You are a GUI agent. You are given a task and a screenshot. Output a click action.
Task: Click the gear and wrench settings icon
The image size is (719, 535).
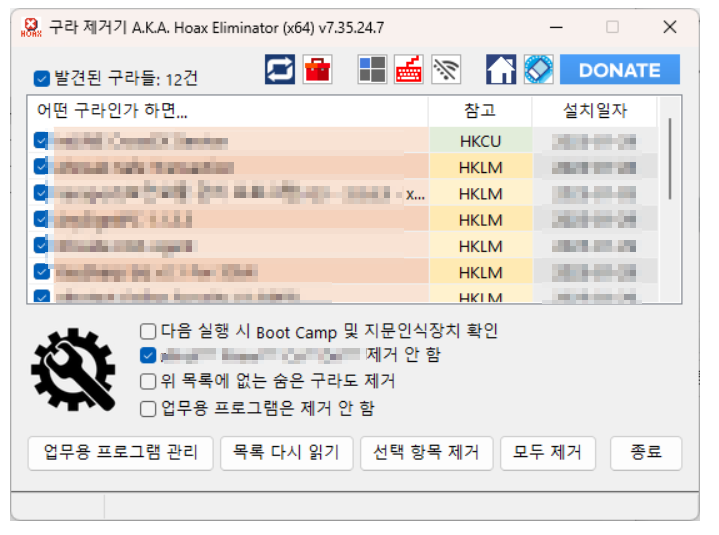click(x=73, y=370)
